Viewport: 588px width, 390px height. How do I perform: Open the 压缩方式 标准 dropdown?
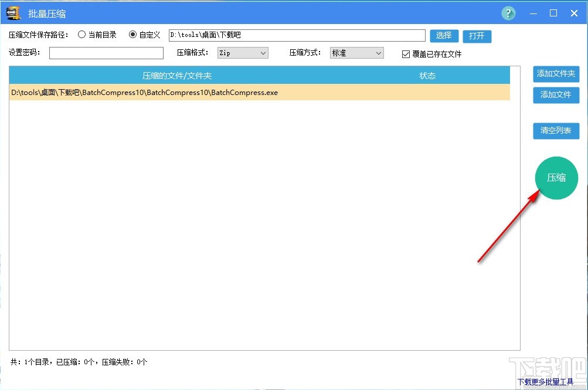coord(356,53)
